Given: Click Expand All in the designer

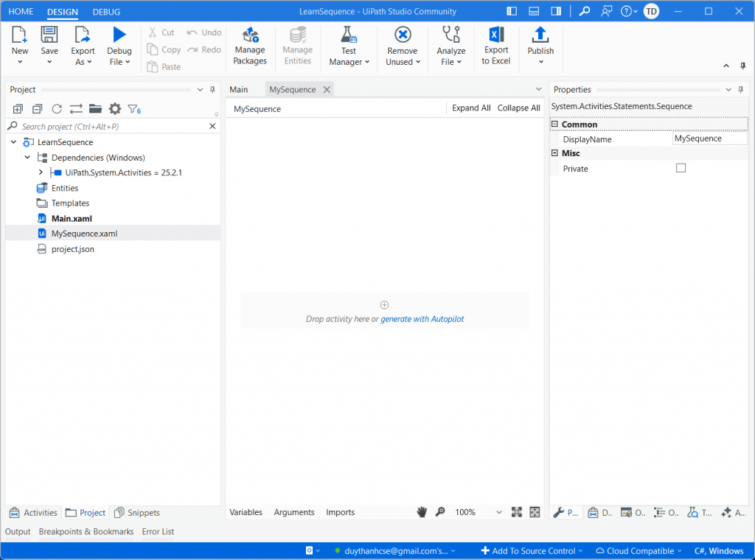Looking at the screenshot, I should coord(471,108).
